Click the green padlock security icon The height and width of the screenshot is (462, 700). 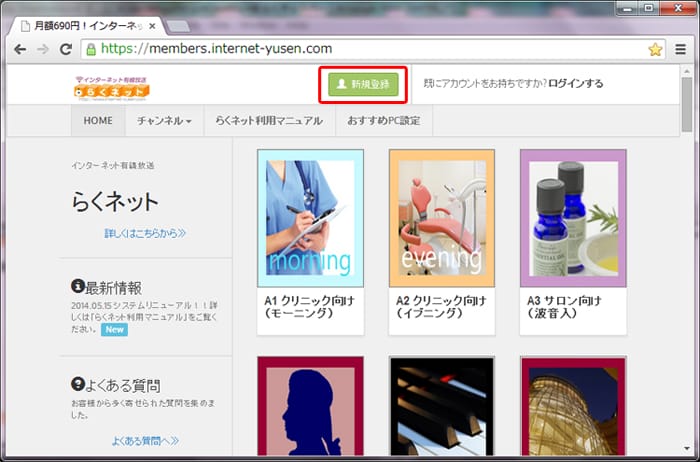(x=91, y=49)
